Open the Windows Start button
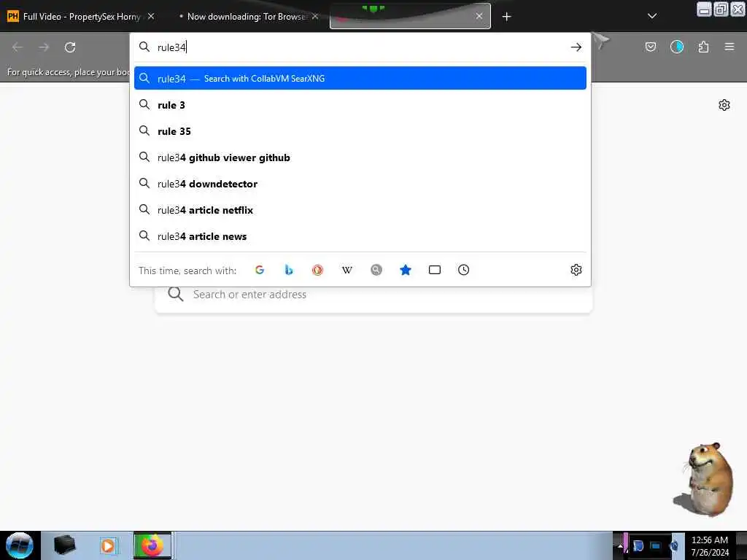 point(20,545)
